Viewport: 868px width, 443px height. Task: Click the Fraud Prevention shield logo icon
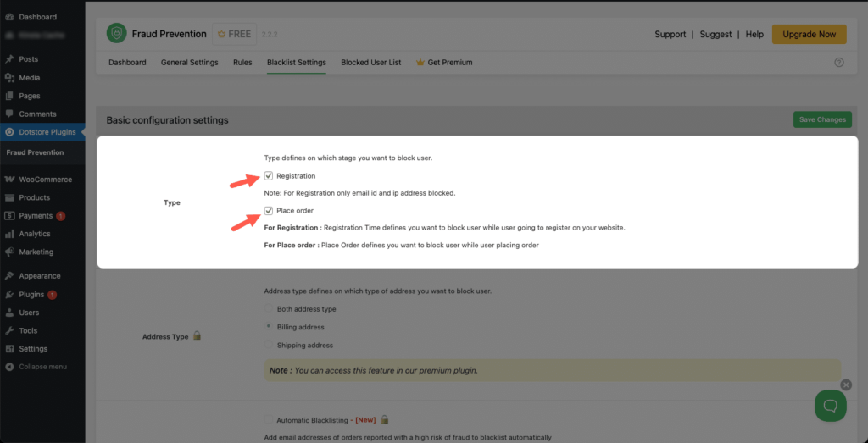pos(116,34)
